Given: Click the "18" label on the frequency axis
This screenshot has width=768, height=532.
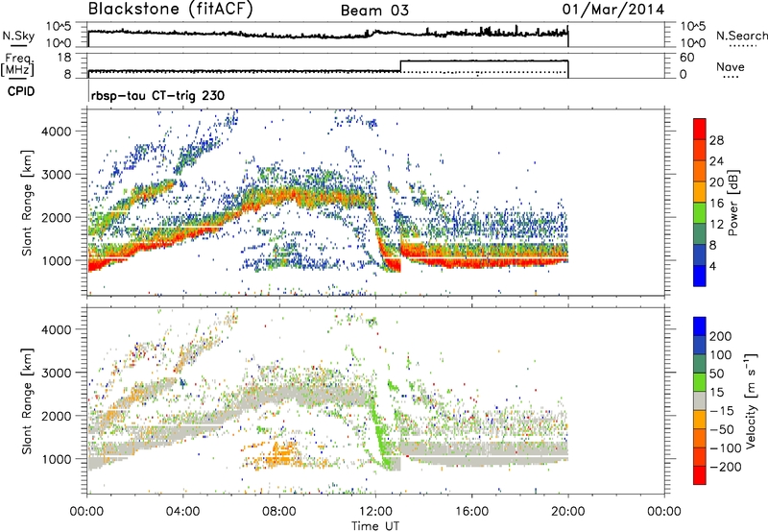Looking at the screenshot, I should coord(63,58).
